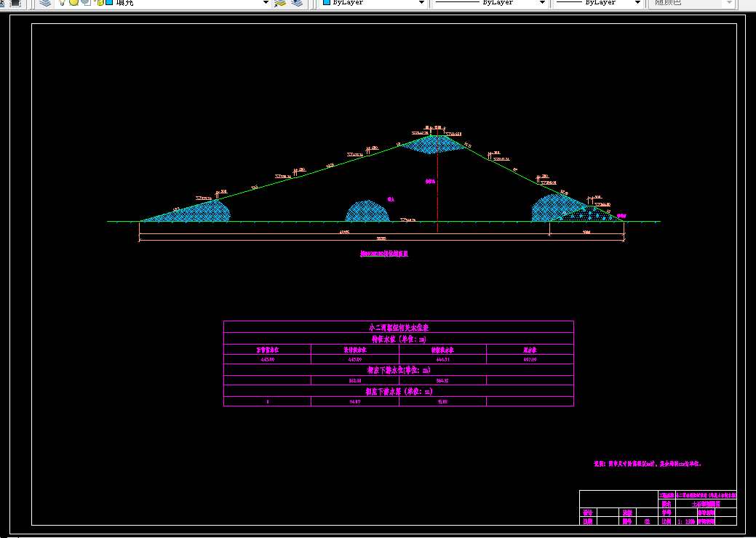Image resolution: width=756 pixels, height=538 pixels.
Task: Toggle the layer on/off lightbulb icon
Action: pyautogui.click(x=62, y=2)
